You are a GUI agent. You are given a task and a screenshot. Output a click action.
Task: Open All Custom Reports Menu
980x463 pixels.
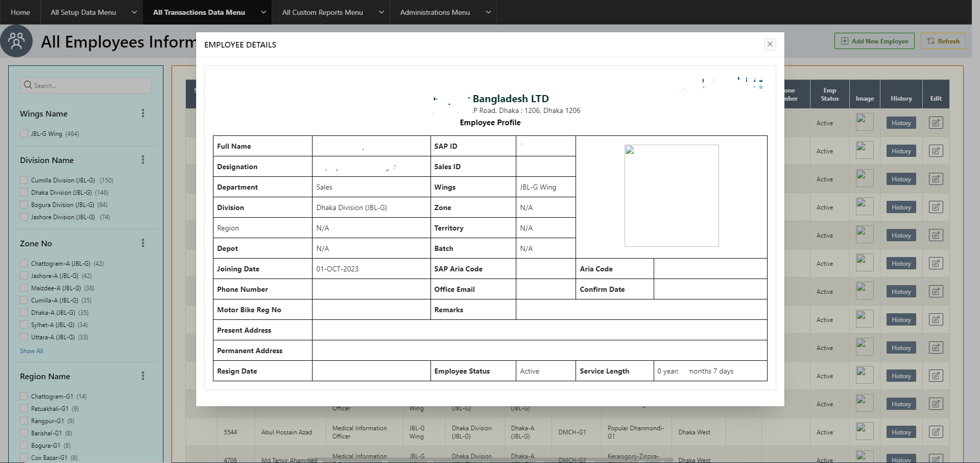[323, 12]
